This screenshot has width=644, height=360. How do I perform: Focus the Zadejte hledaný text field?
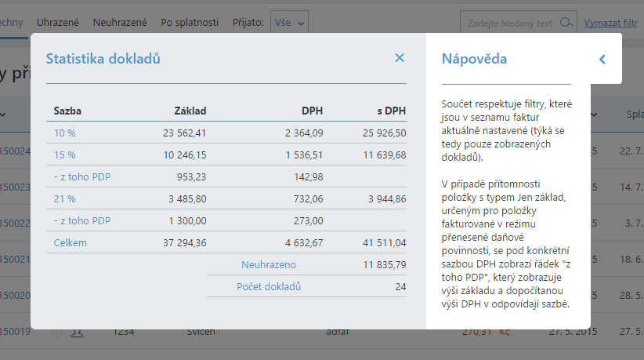(519, 23)
